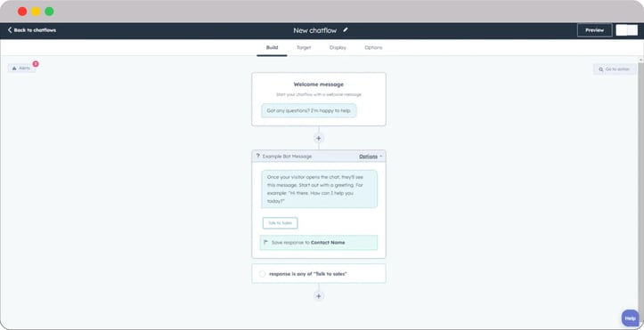Image resolution: width=644 pixels, height=330 pixels.
Task: Open the 'response is any of Talk to sales' branch
Action: (x=318, y=273)
